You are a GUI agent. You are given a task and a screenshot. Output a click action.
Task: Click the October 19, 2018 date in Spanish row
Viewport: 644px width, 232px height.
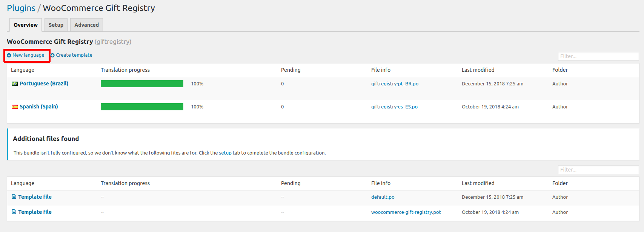click(x=490, y=107)
